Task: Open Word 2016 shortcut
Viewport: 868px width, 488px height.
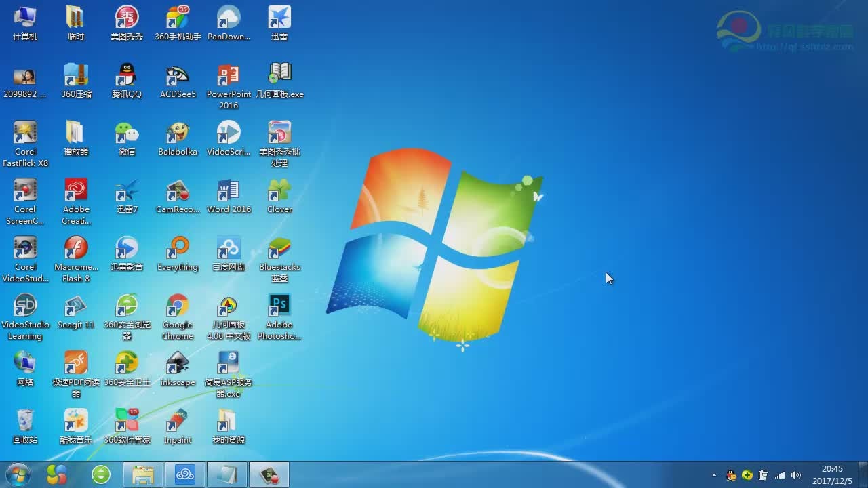Action: click(x=229, y=197)
